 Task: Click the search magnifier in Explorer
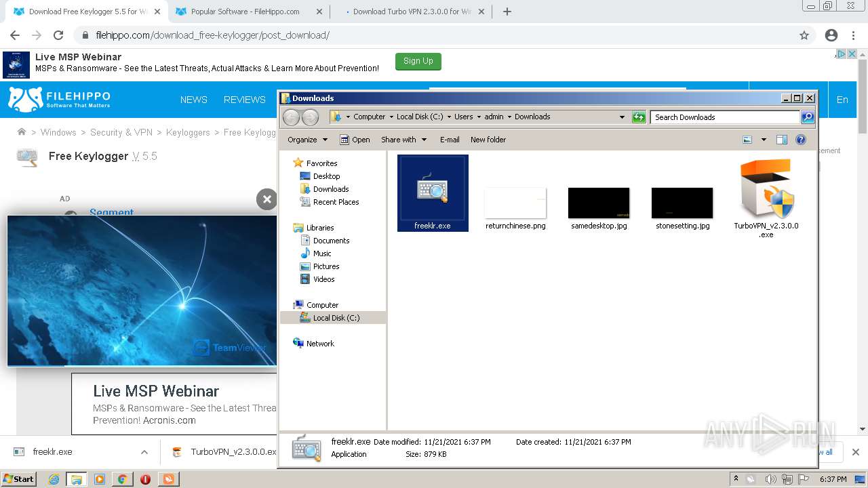click(x=807, y=117)
